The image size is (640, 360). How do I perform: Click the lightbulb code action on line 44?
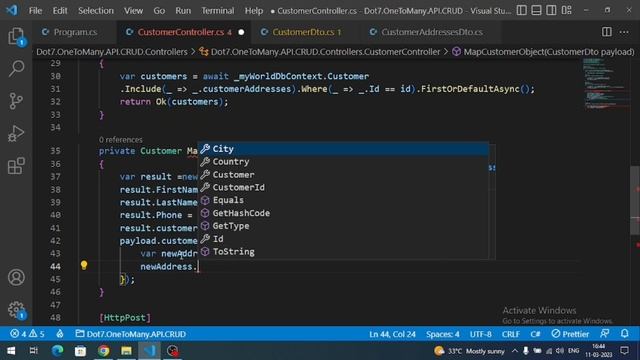tap(84, 265)
